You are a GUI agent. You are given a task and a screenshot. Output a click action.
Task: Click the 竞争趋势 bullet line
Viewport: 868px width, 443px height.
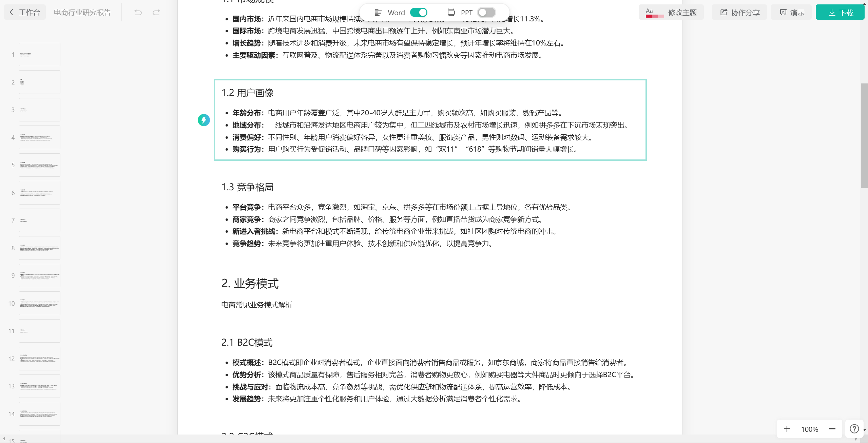(x=364, y=244)
